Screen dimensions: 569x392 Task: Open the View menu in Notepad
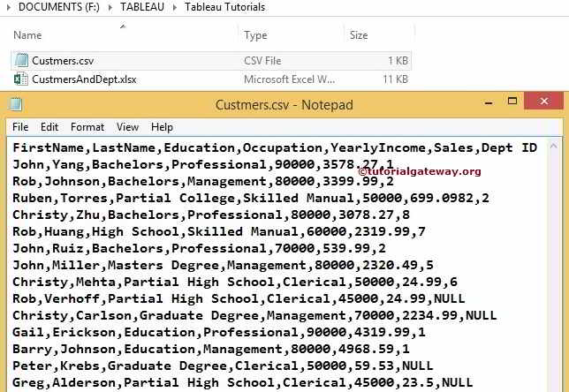click(127, 127)
